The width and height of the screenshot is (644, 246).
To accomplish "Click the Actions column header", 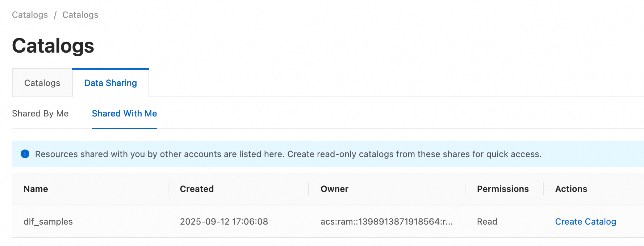I will coord(571,189).
